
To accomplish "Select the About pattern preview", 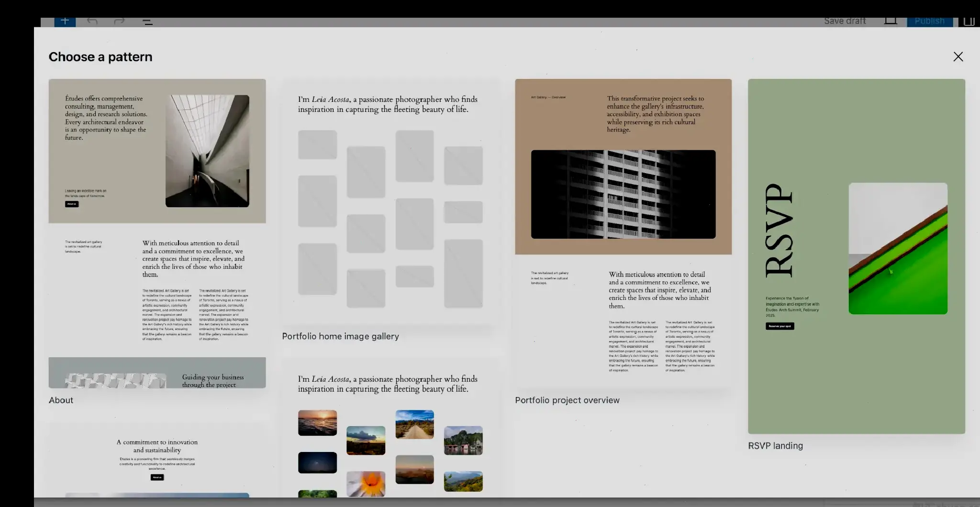I will point(157,233).
